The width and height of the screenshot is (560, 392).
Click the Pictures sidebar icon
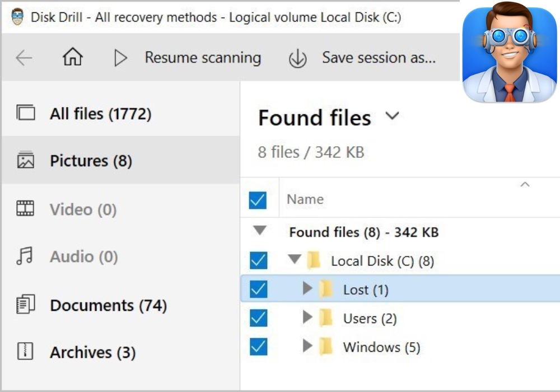tap(26, 160)
